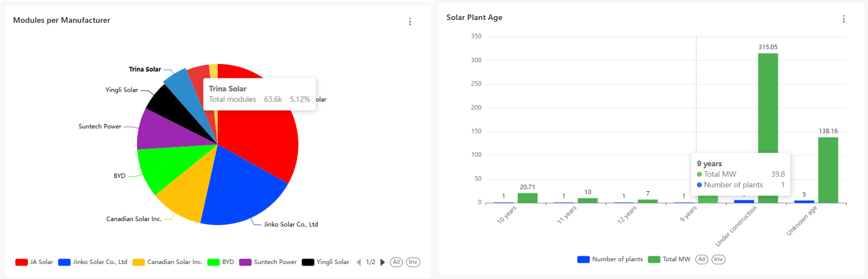Open the Solar Plant Age kebab menu
This screenshot has width=868, height=279.
[x=844, y=19]
